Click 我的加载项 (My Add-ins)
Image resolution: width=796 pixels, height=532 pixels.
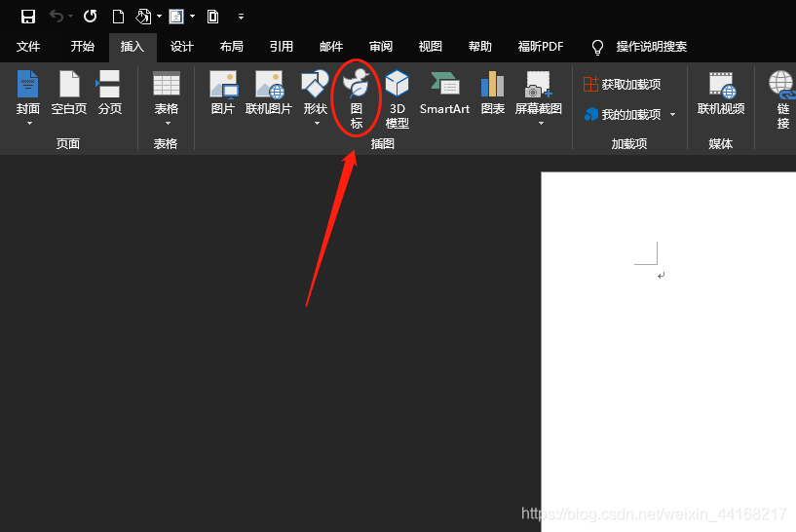pos(623,115)
